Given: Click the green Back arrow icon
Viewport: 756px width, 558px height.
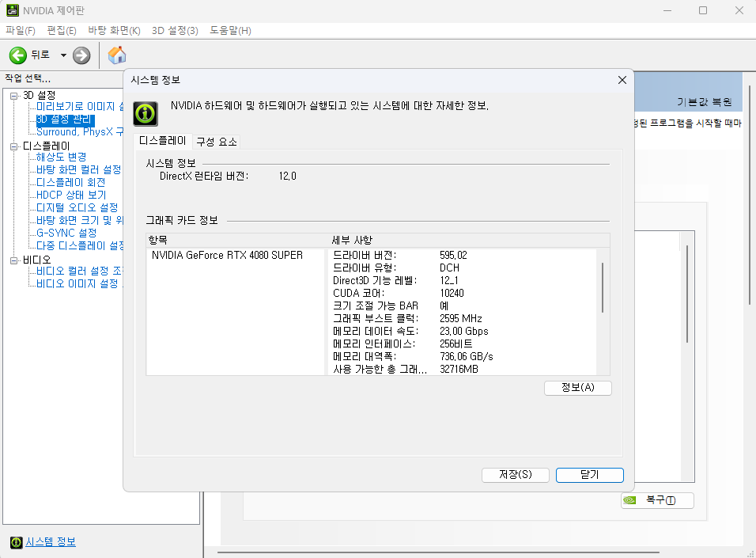Looking at the screenshot, I should pos(18,55).
